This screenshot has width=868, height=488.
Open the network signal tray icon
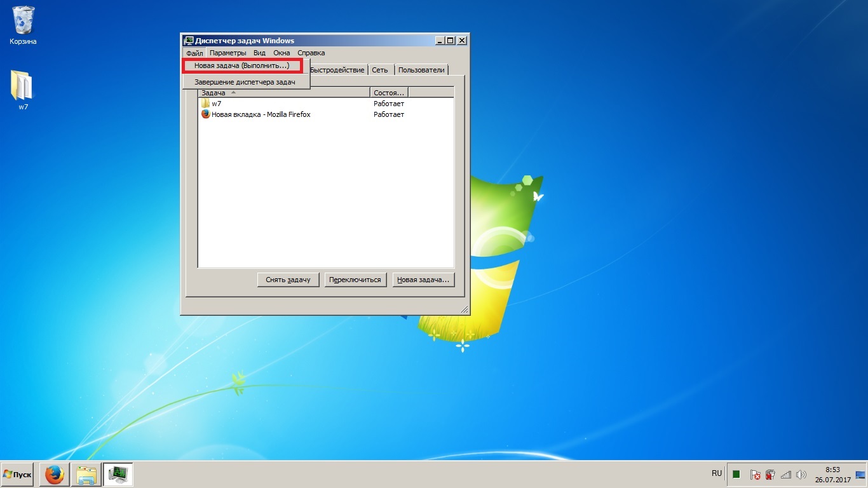(x=786, y=475)
